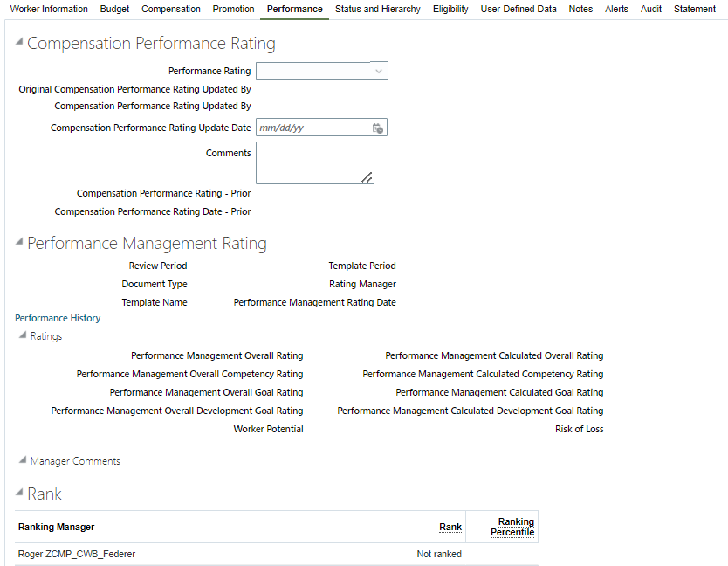Image resolution: width=728 pixels, height=566 pixels.
Task: Click the Performance Management Overall Rating label
Action: [x=216, y=356]
